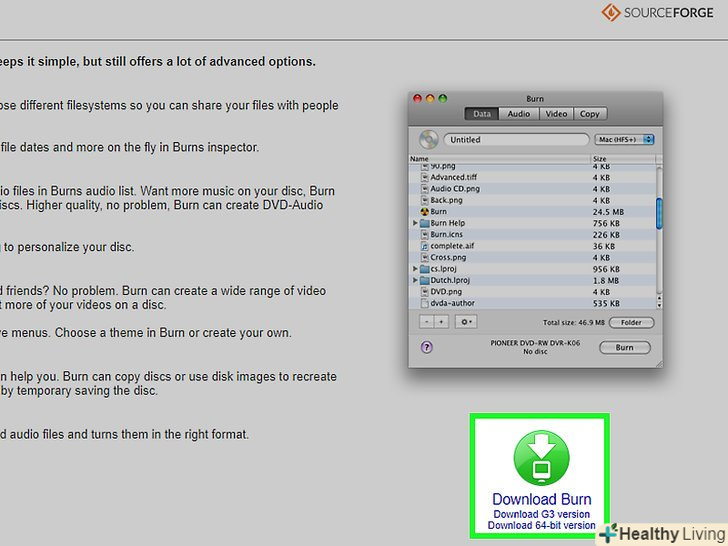728x546 pixels.
Task: Click the scrollbar up arrow in file list
Action: coord(659,298)
